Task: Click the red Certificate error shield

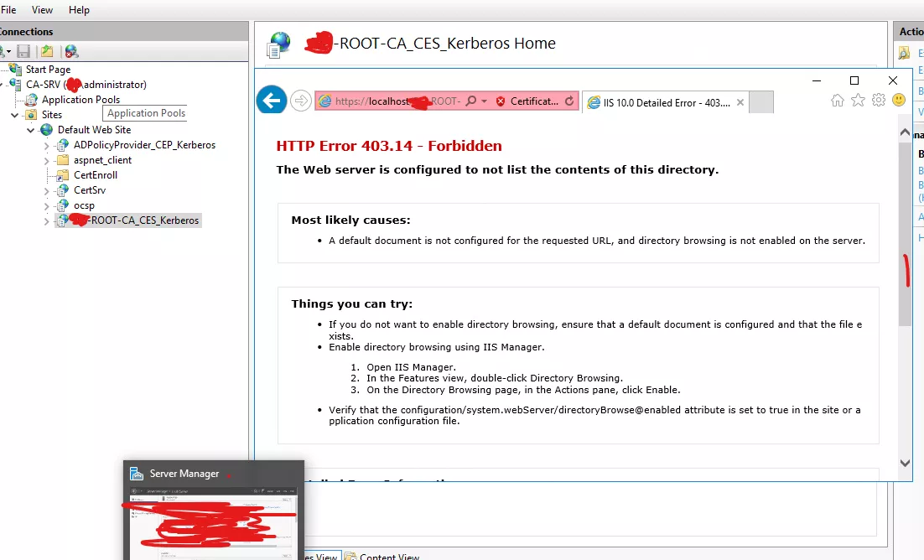Action: click(501, 101)
